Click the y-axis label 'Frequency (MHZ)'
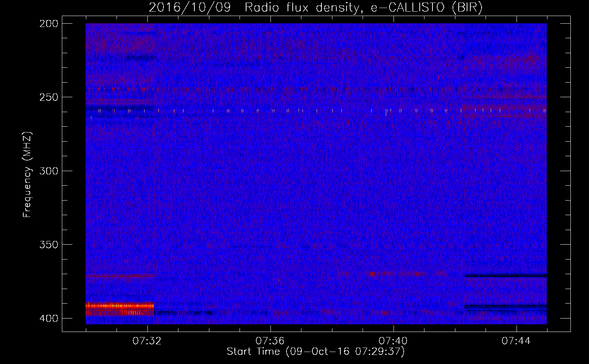589x364 pixels. pos(27,174)
